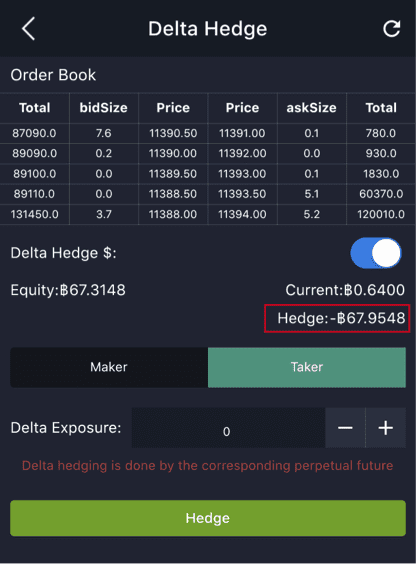Toggle the Delta Hedge $ switch

(x=376, y=253)
